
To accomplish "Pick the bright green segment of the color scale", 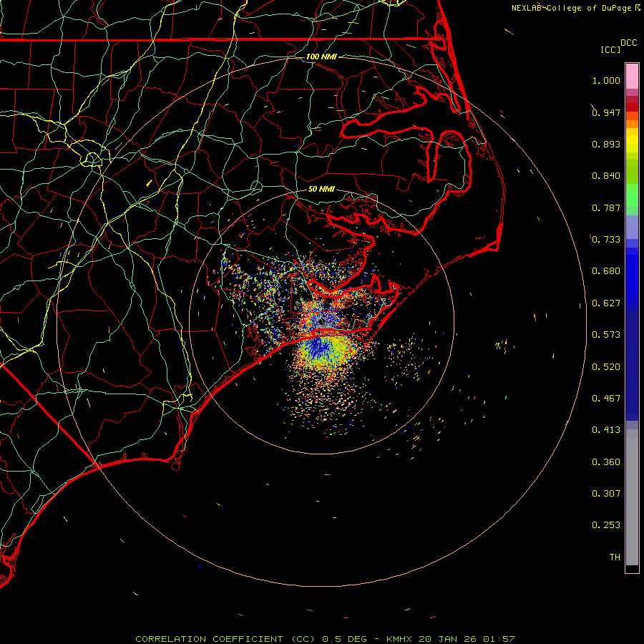I will [632, 195].
